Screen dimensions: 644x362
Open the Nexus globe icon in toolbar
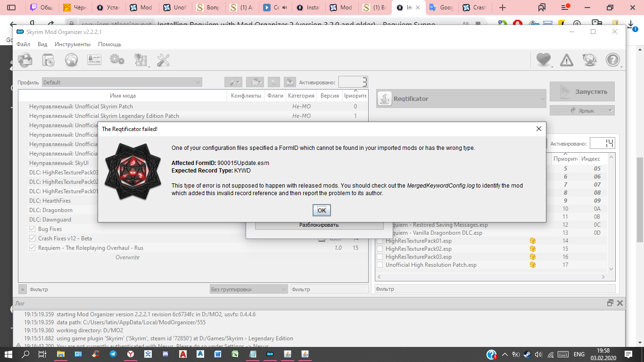71,60
